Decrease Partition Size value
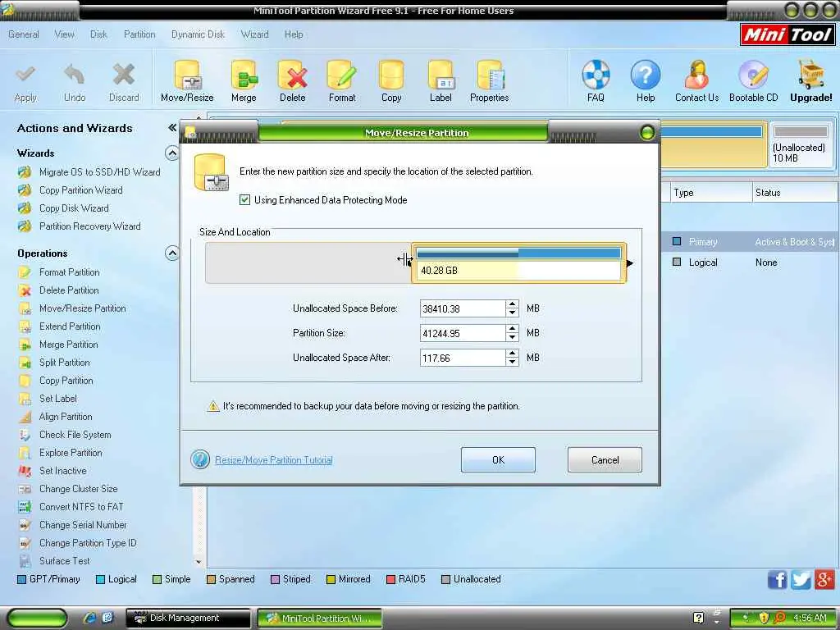Viewport: 840px width, 630px height. coord(512,337)
